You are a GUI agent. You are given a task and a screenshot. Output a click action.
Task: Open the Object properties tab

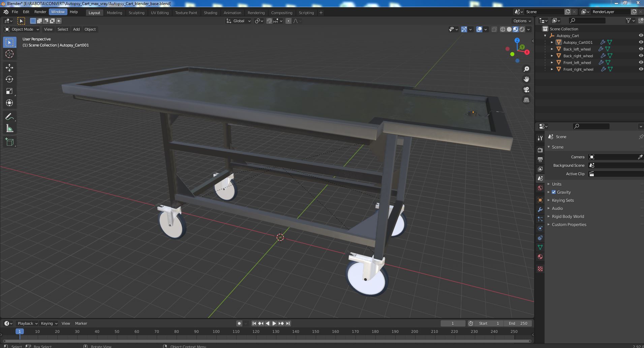point(540,200)
